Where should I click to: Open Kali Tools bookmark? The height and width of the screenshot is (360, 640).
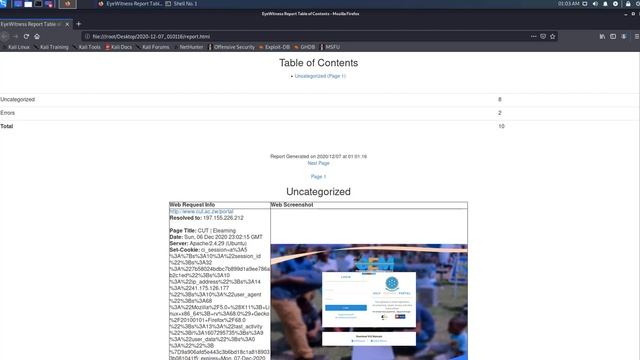(x=87, y=47)
